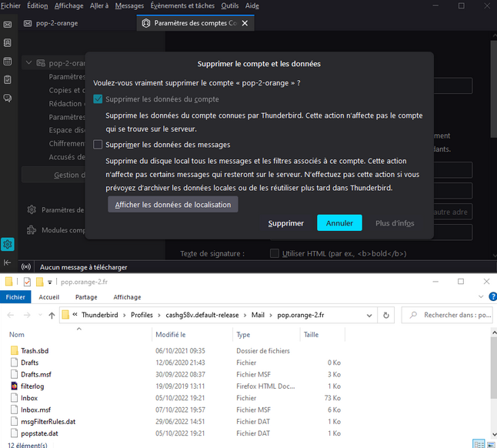Screen dimensions: 497x448
Task: Open the Aide menu
Action: (252, 5)
